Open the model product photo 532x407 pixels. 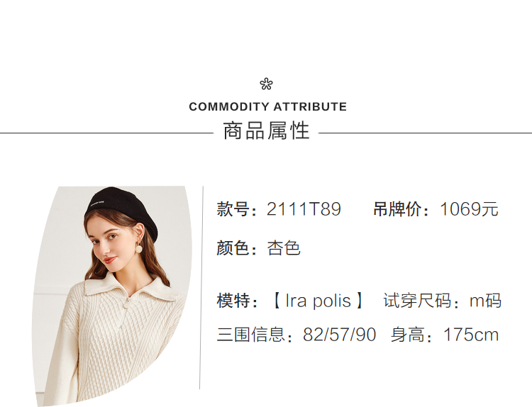[112, 295]
